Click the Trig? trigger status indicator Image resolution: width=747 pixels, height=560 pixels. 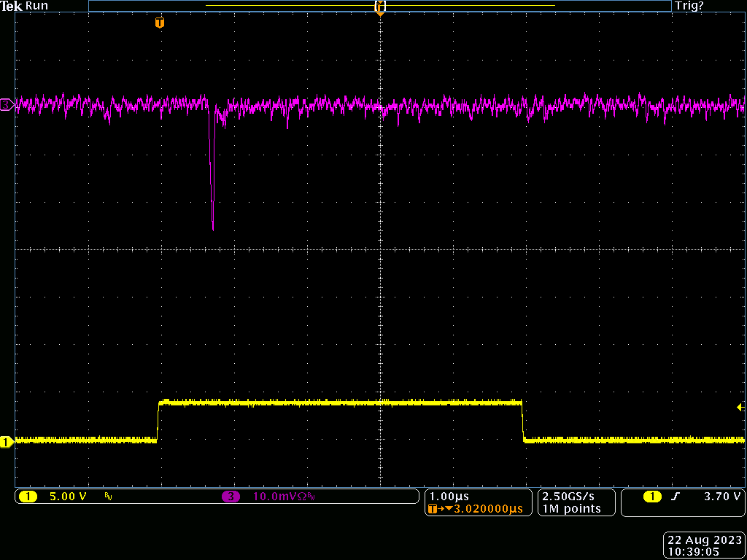pos(689,6)
